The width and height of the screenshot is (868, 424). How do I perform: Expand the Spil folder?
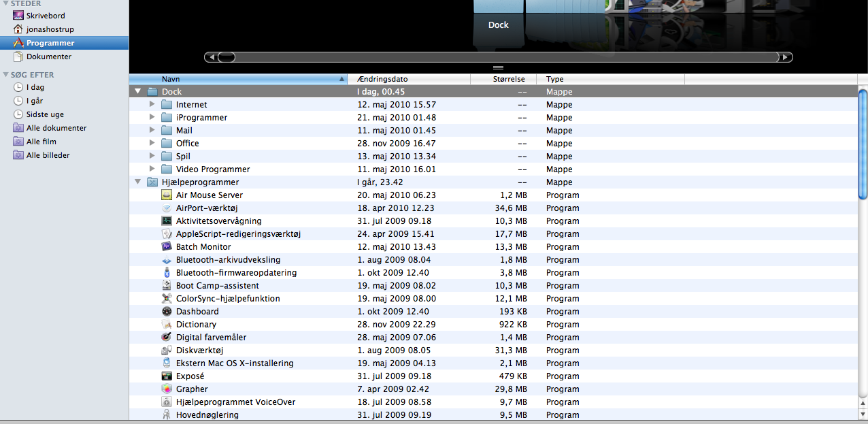click(152, 157)
